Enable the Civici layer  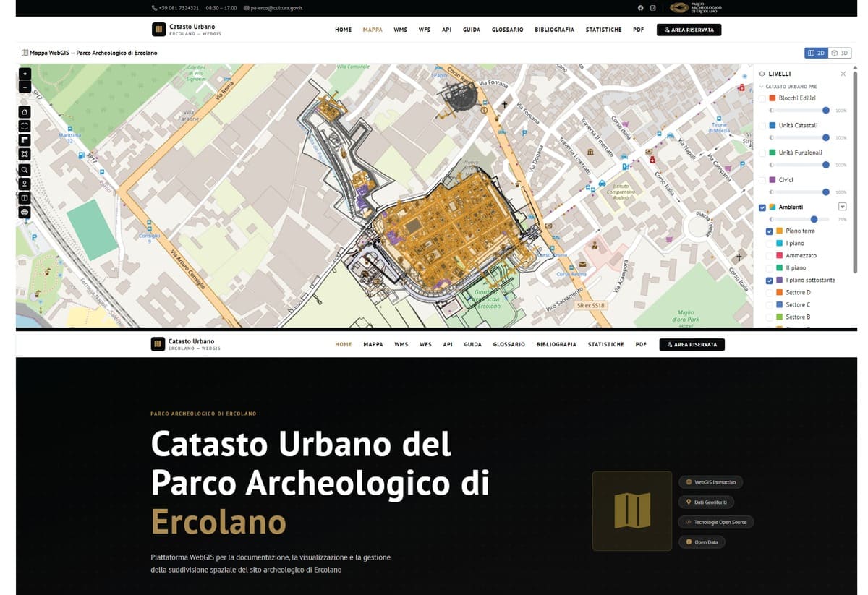762,179
